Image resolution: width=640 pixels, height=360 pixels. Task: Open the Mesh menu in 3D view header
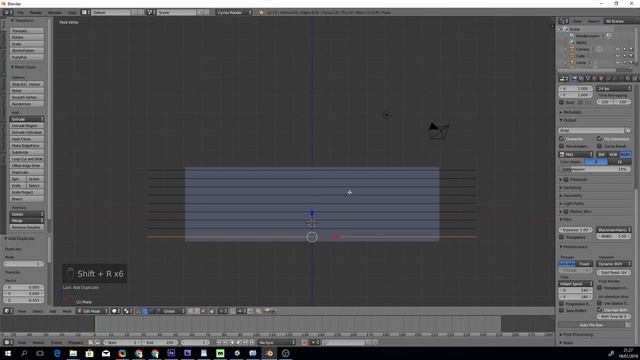(x=67, y=311)
